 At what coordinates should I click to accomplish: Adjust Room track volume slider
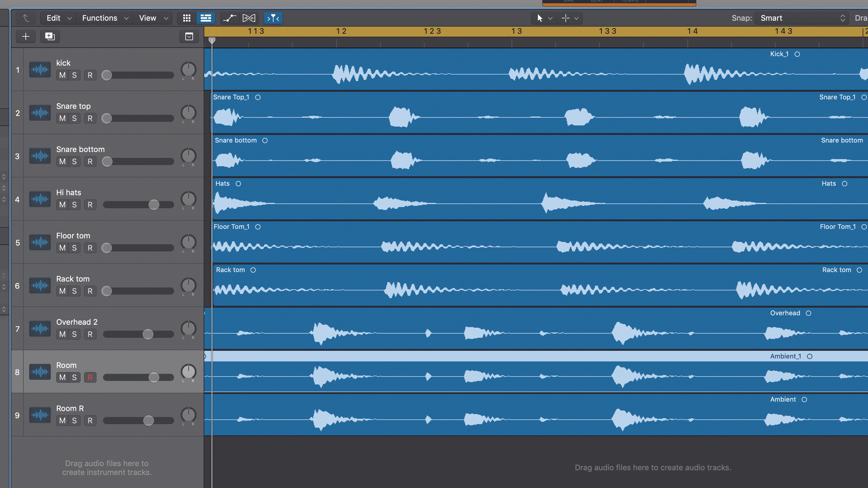click(154, 377)
